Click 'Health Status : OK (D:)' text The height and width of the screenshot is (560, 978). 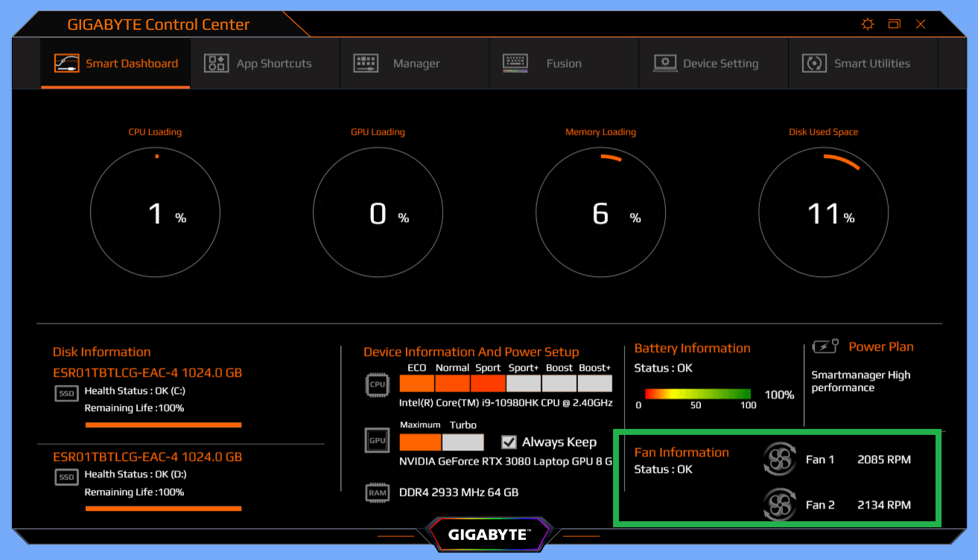pos(136,474)
